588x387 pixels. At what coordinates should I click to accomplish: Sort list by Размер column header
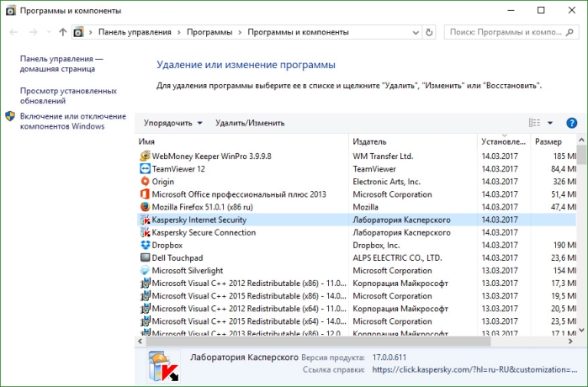[554, 141]
